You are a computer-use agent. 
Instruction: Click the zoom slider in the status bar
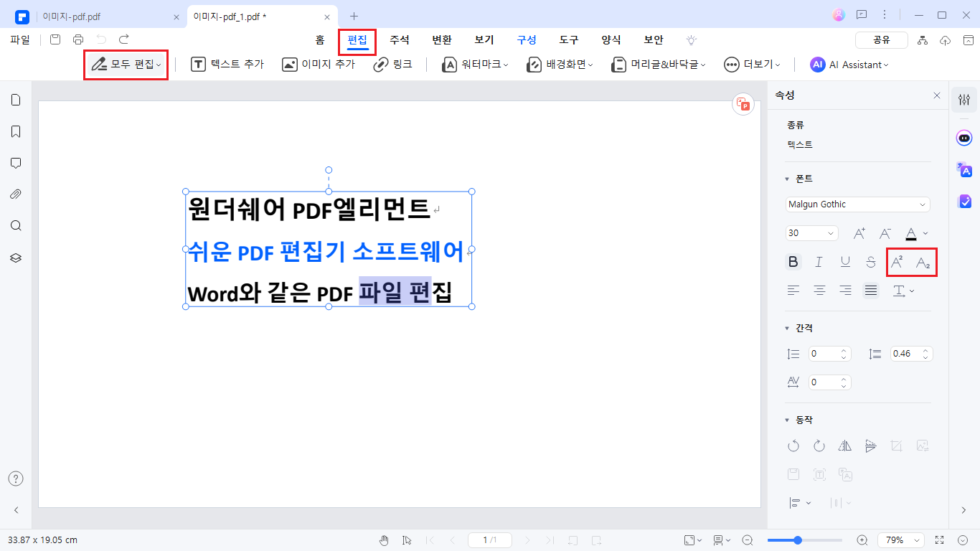coord(805,540)
